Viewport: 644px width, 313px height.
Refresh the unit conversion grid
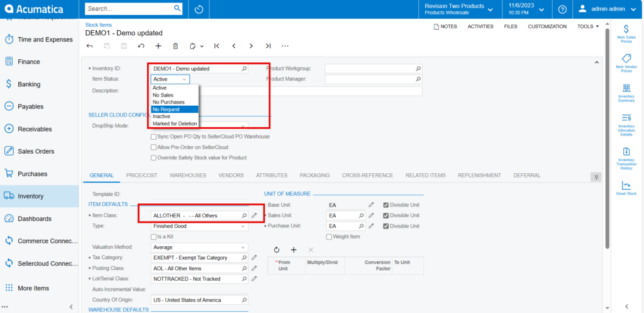click(277, 249)
